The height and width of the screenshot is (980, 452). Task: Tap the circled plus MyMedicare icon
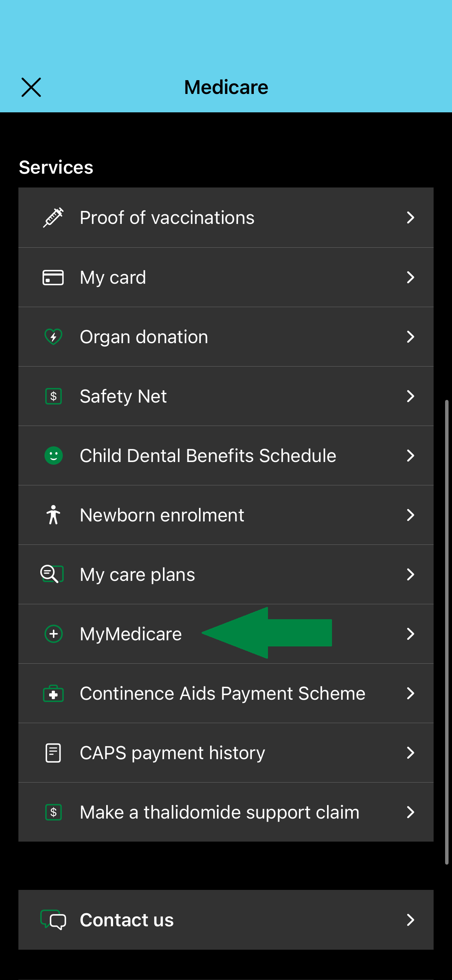tap(53, 634)
